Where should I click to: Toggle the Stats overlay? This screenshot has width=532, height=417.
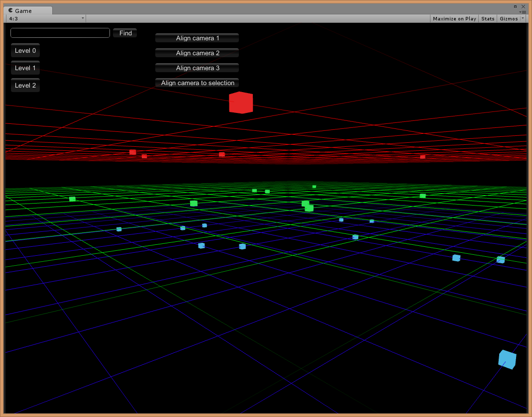click(488, 18)
